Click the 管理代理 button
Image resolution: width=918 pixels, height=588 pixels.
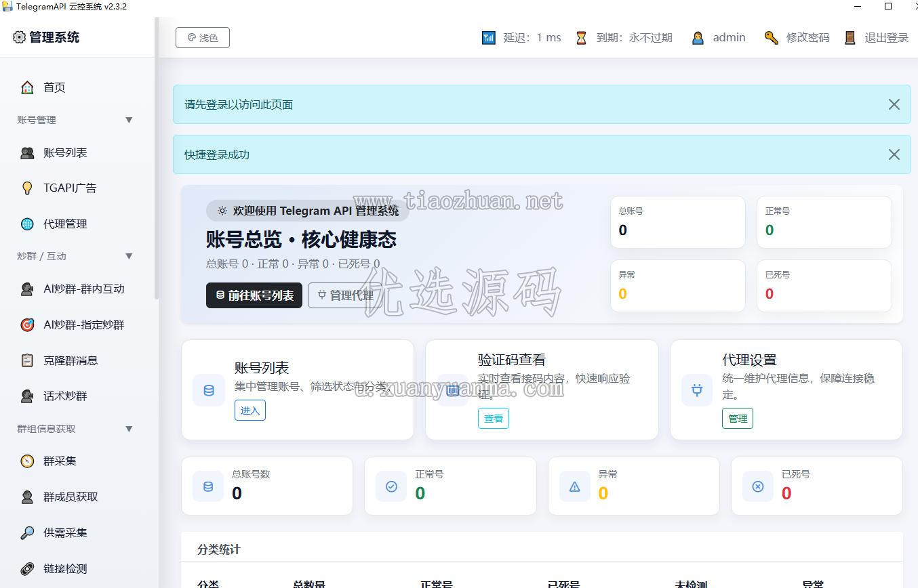point(345,295)
